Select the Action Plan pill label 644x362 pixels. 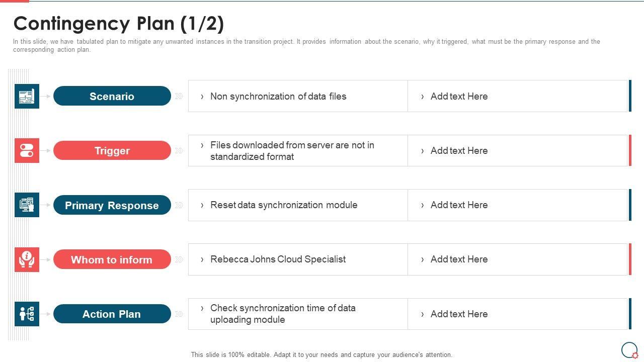click(112, 314)
